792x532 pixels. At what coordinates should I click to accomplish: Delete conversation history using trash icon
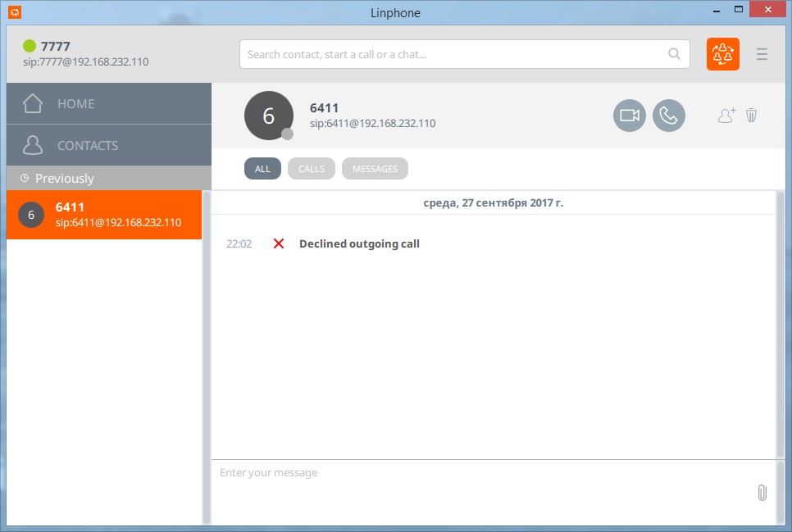751,116
